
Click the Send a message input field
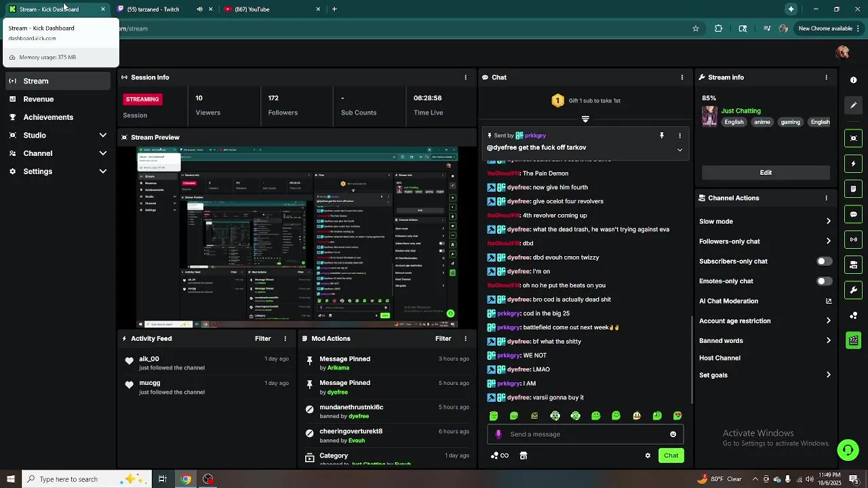585,434
